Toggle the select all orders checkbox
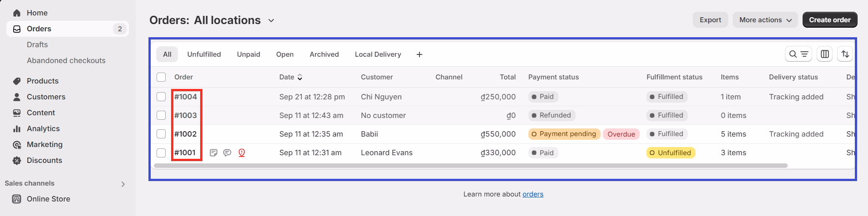This screenshot has height=216, width=868. click(x=161, y=77)
